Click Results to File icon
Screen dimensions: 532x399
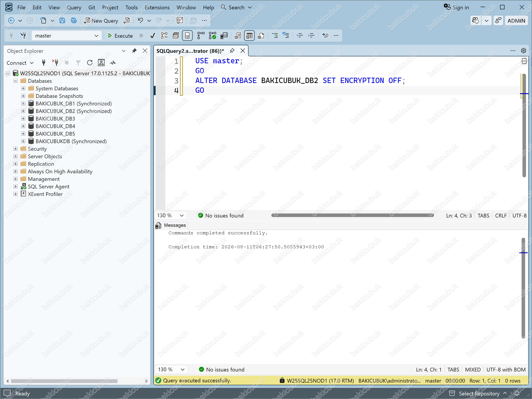tap(261, 36)
